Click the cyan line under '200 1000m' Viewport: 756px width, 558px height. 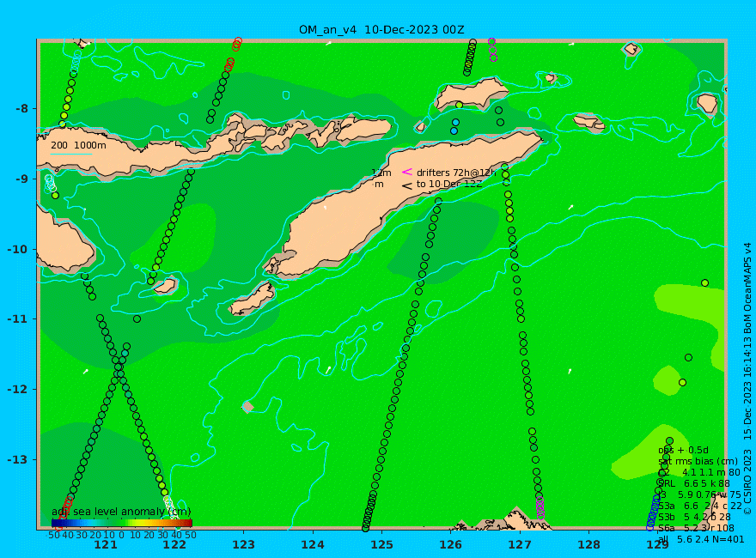70,155
